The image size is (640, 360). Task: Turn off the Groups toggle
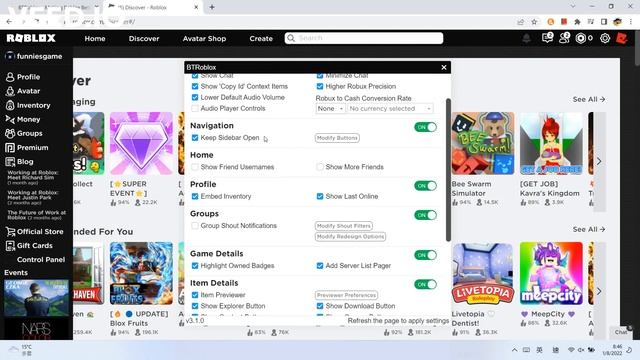[425, 215]
